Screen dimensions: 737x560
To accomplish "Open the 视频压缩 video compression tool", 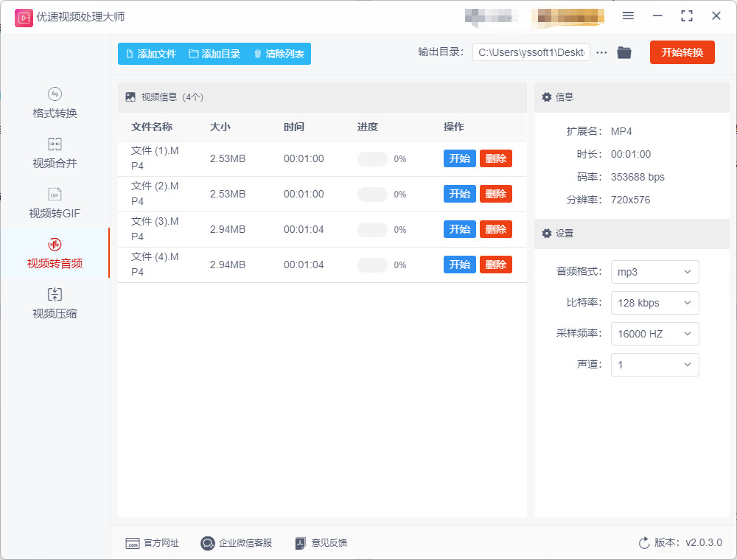I will tap(55, 304).
